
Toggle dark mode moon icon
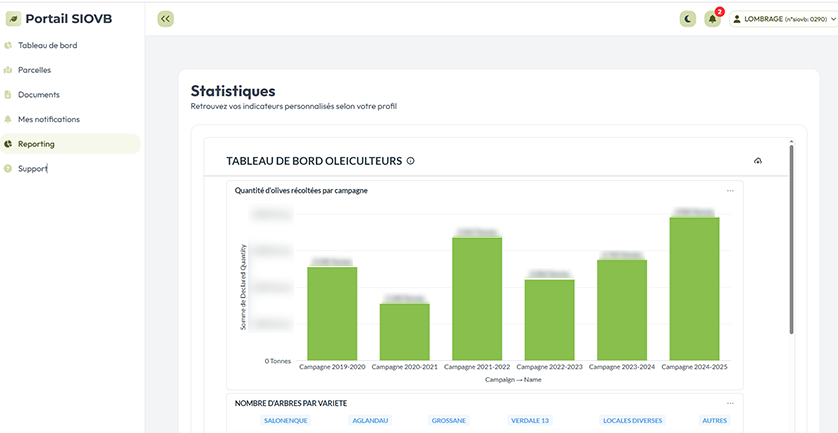688,19
